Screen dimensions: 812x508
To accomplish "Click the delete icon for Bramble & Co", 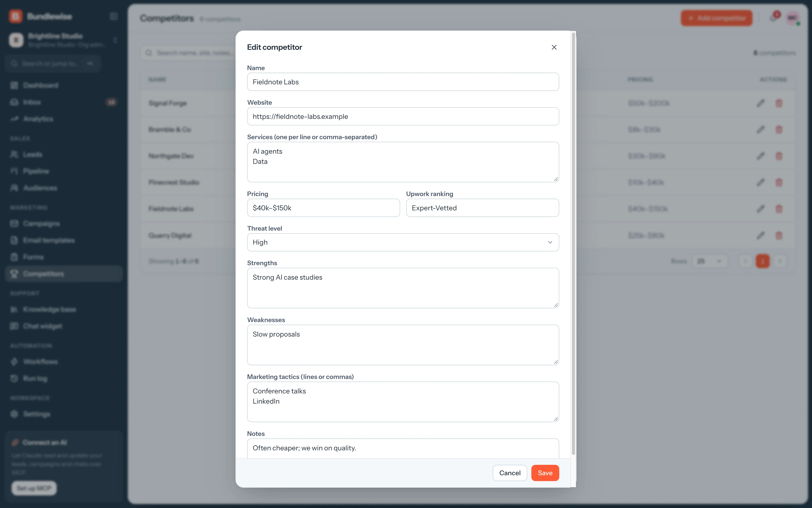I will point(779,130).
